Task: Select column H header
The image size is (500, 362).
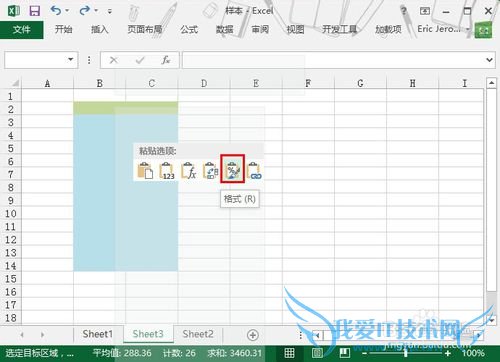Action: coord(413,83)
